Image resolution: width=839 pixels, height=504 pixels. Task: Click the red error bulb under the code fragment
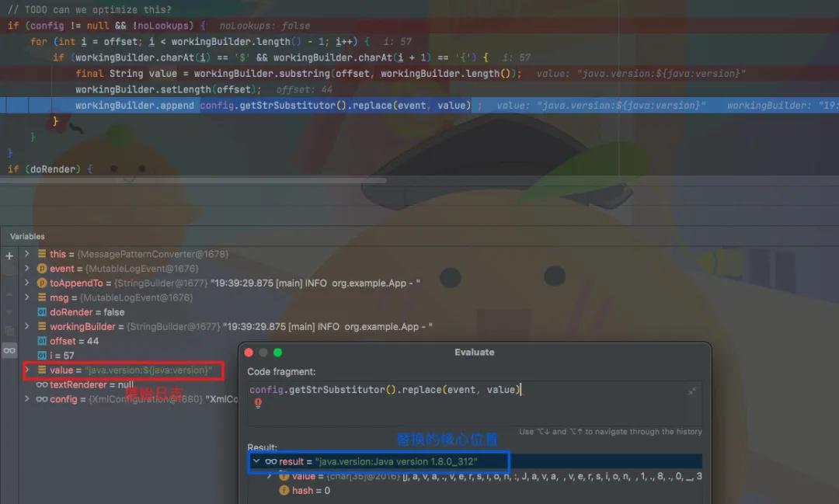[x=258, y=403]
